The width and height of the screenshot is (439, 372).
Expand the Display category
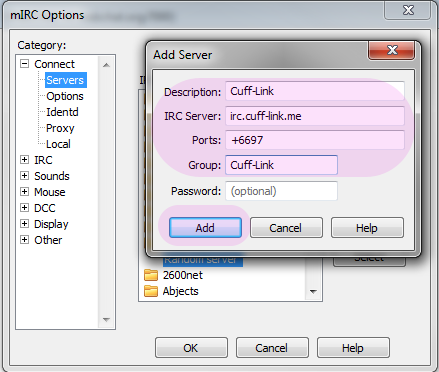click(x=24, y=224)
